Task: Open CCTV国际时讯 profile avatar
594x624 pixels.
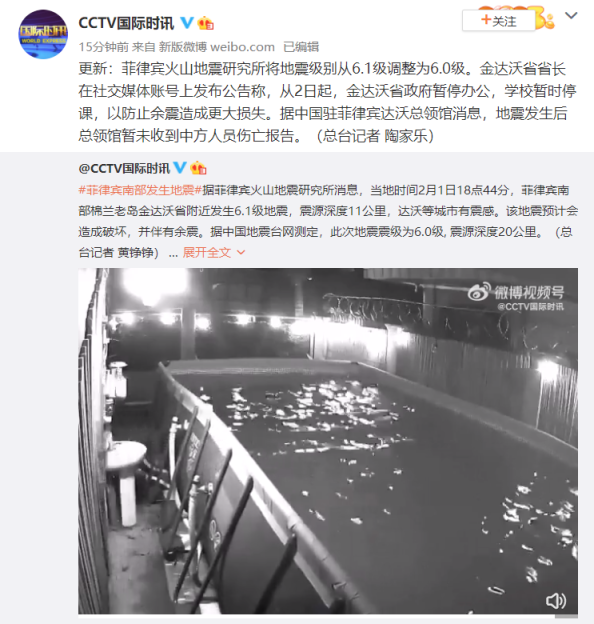Action: pyautogui.click(x=43, y=35)
